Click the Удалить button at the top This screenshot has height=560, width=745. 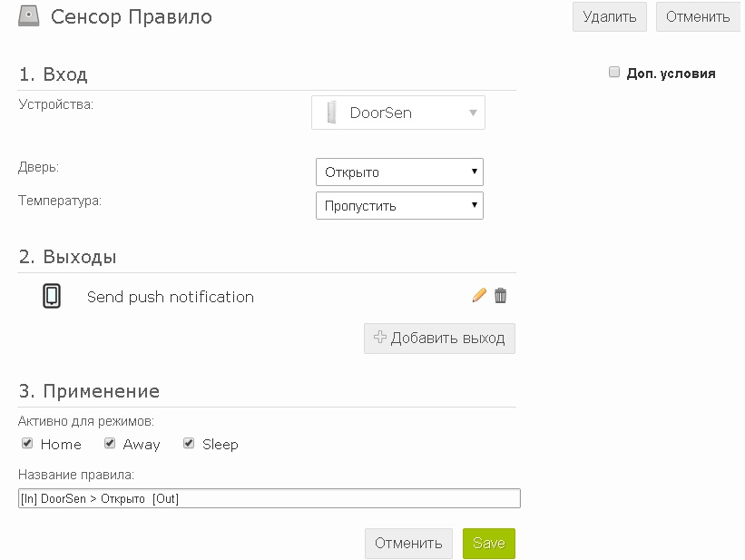[610, 16]
